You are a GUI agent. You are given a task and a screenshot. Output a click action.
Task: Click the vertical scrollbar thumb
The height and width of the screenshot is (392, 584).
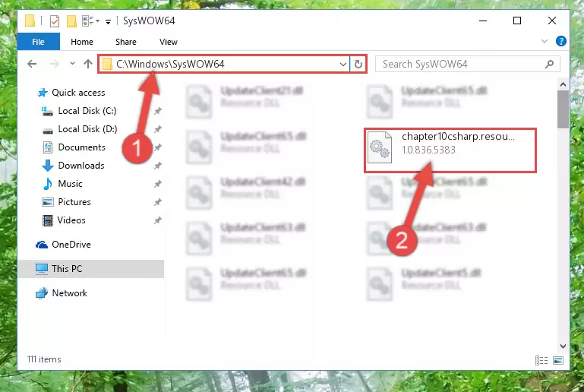[x=563, y=109]
